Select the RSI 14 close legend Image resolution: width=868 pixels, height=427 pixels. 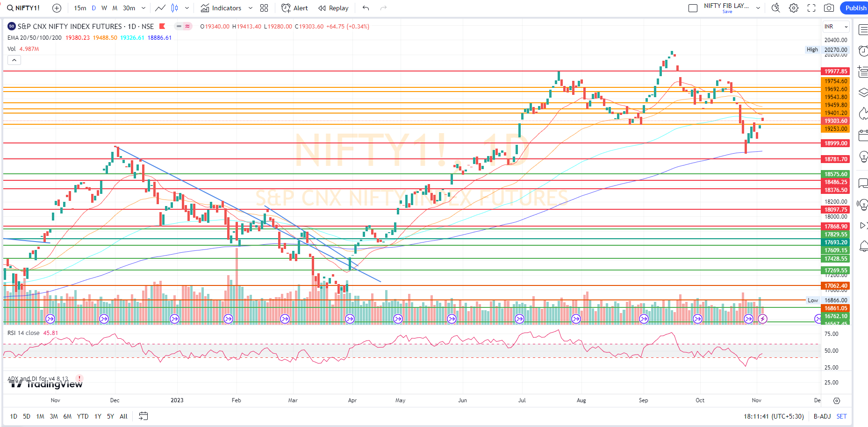click(23, 333)
